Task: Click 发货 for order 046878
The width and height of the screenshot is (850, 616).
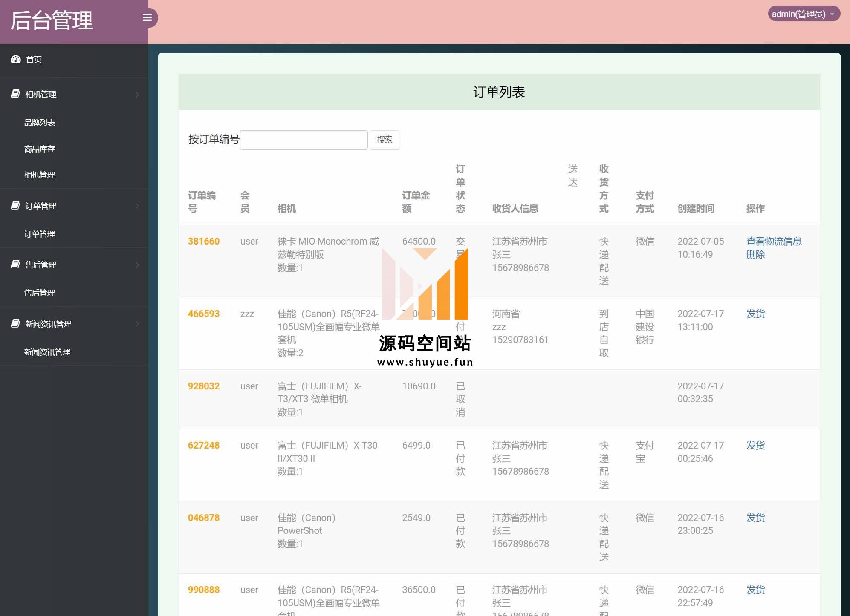Action: [x=755, y=518]
